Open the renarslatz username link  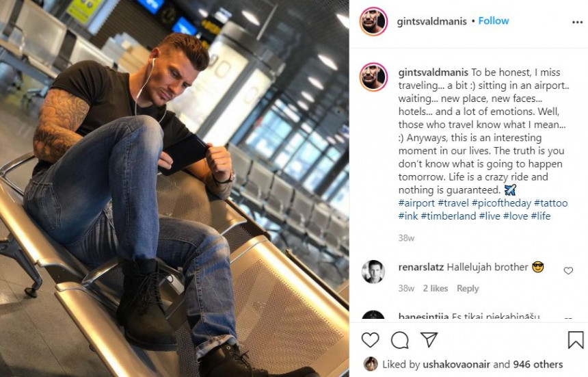coord(420,267)
